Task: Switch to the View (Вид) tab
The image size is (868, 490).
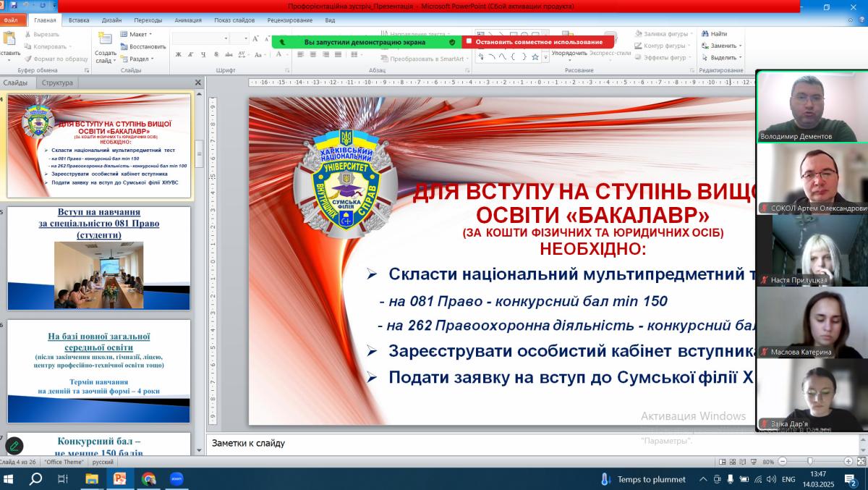Action: coord(330,20)
